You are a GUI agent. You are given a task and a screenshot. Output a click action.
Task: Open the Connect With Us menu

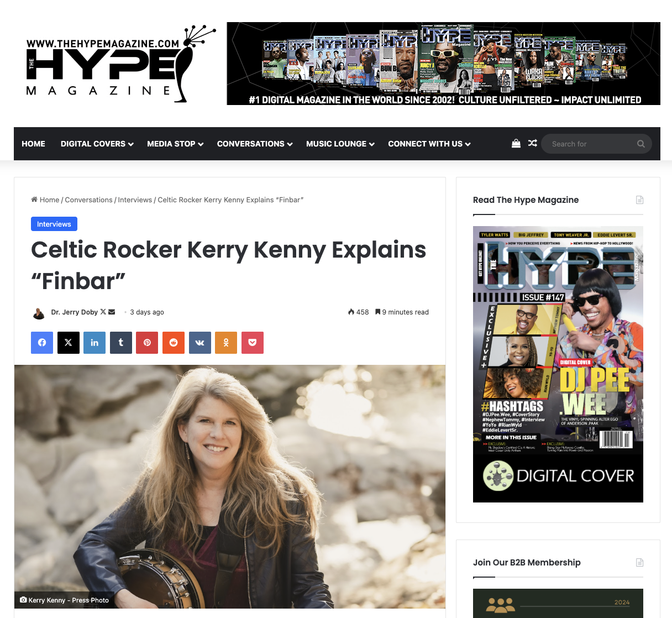pyautogui.click(x=429, y=144)
